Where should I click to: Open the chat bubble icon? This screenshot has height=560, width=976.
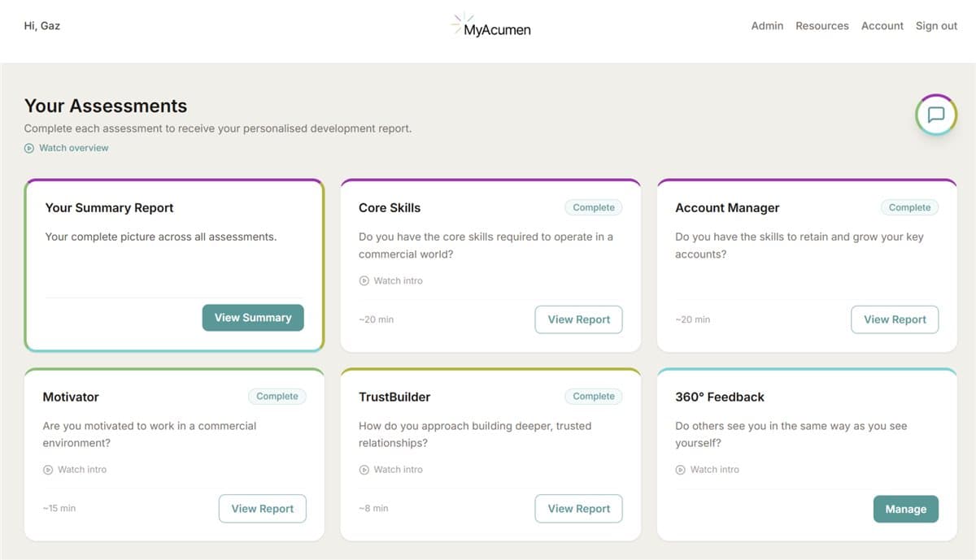tap(936, 115)
